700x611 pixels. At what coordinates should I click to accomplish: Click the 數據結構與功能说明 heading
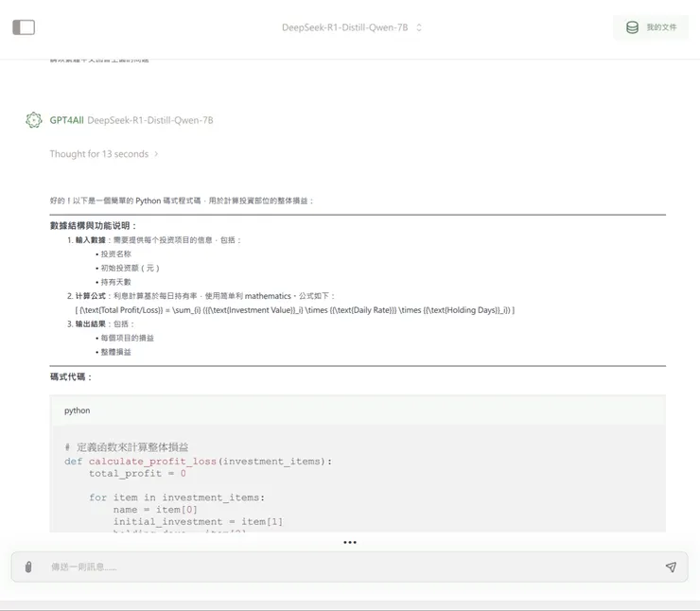click(94, 226)
